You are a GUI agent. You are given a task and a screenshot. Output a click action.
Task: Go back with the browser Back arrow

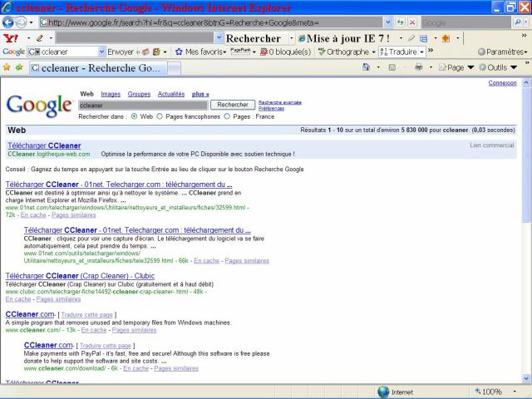tap(7, 22)
